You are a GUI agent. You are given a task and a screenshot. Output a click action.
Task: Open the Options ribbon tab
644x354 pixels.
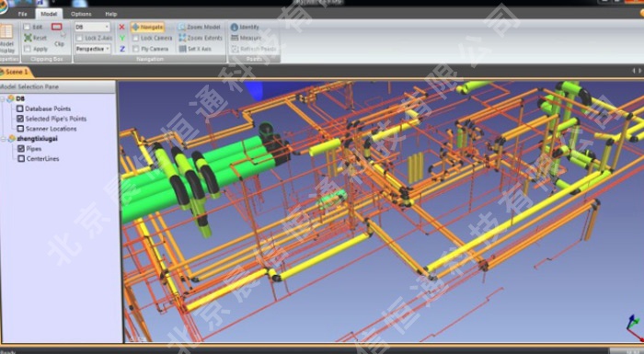tap(81, 14)
